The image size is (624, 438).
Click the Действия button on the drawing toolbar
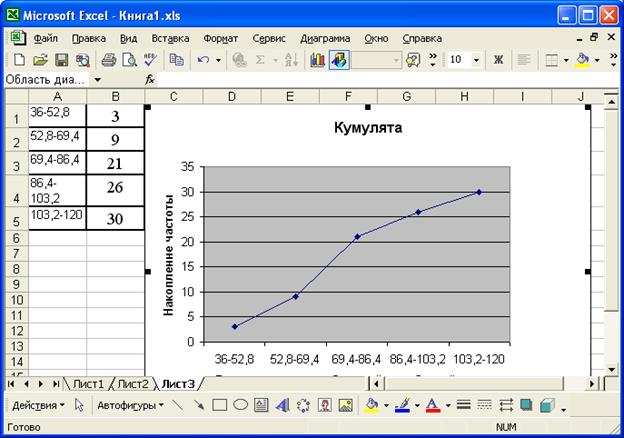37,405
